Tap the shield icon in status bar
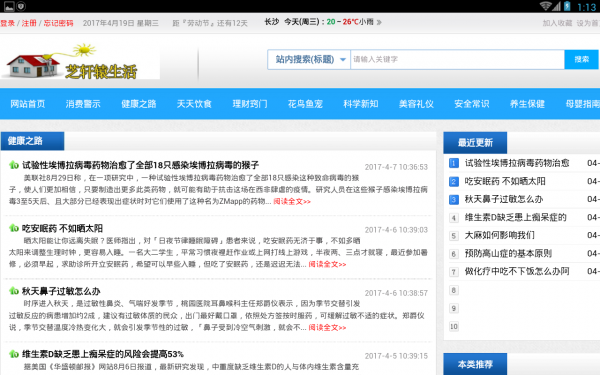 click(x=21, y=6)
